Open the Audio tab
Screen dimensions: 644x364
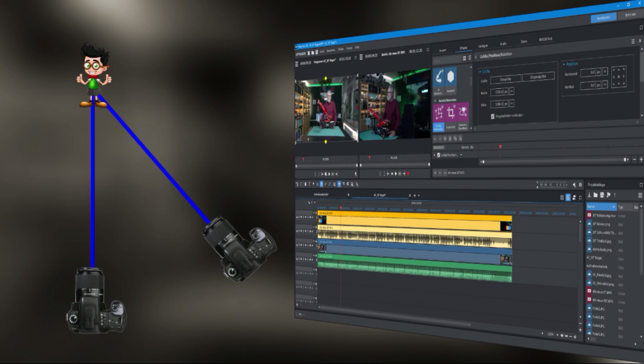pyautogui.click(x=503, y=43)
